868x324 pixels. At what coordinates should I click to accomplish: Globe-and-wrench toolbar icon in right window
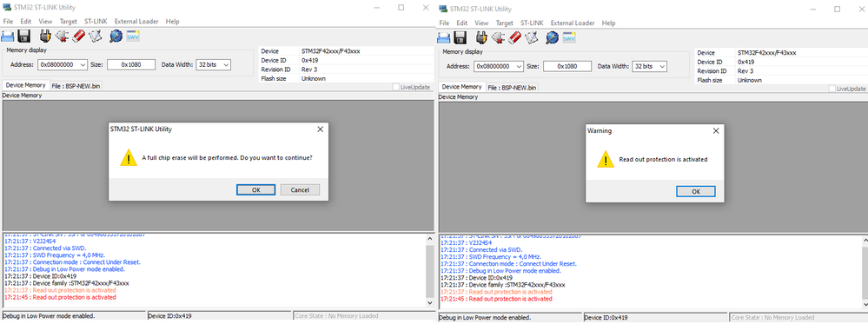pos(552,37)
